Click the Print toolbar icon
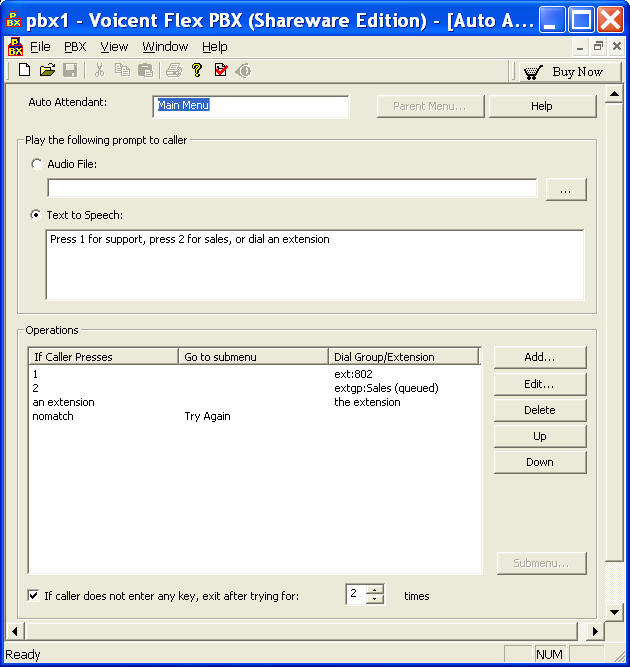The height and width of the screenshot is (667, 630). point(174,70)
